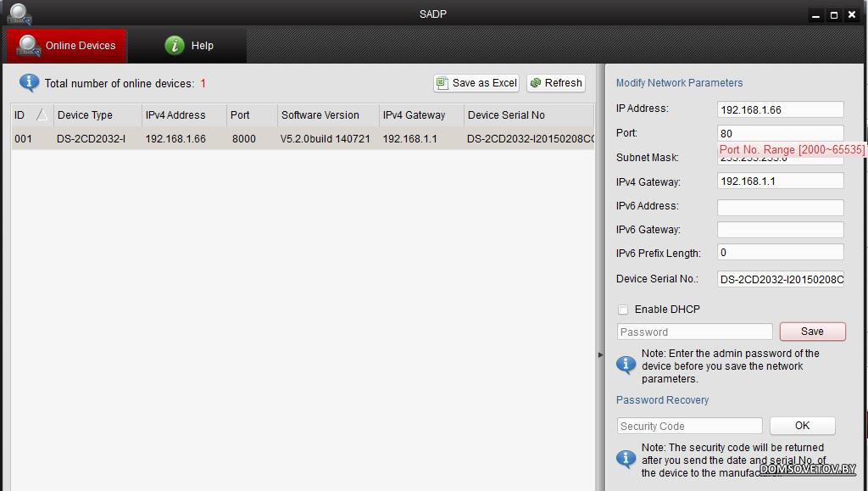
Task: Focus the IPv6 Gateway input field
Action: pos(781,229)
